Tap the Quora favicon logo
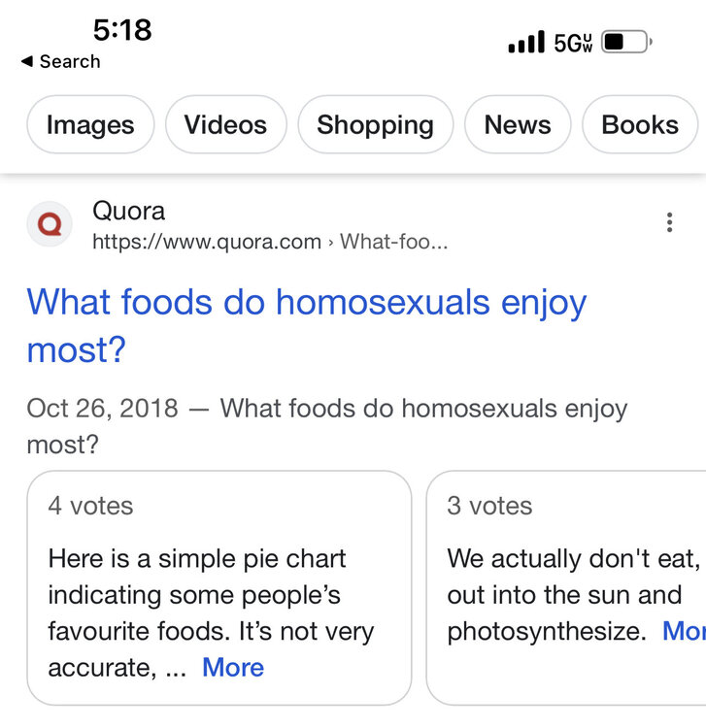This screenshot has width=706, height=728. (49, 224)
